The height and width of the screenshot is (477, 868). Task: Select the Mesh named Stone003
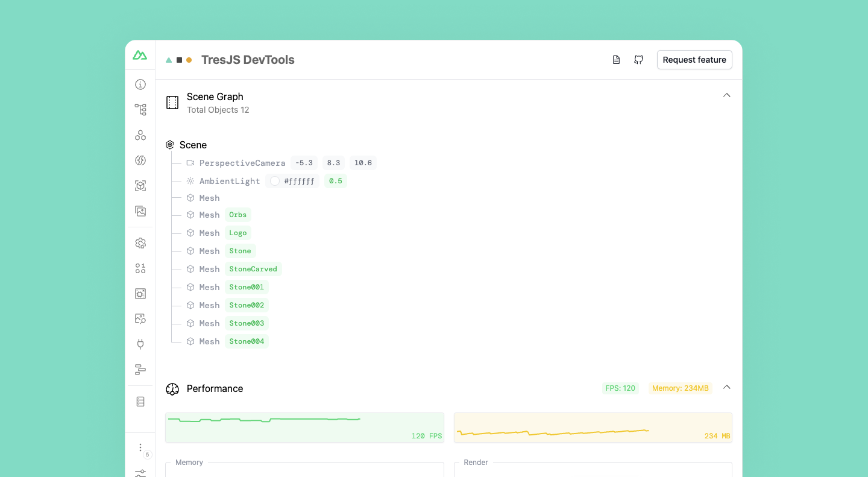(x=227, y=323)
